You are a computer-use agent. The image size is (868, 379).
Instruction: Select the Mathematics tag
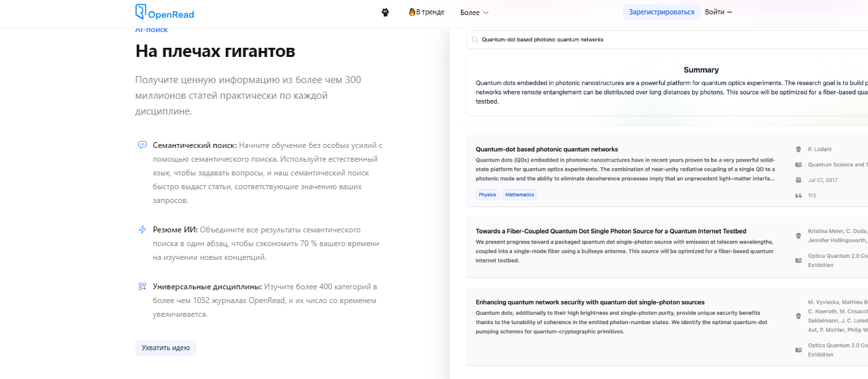[x=519, y=194]
